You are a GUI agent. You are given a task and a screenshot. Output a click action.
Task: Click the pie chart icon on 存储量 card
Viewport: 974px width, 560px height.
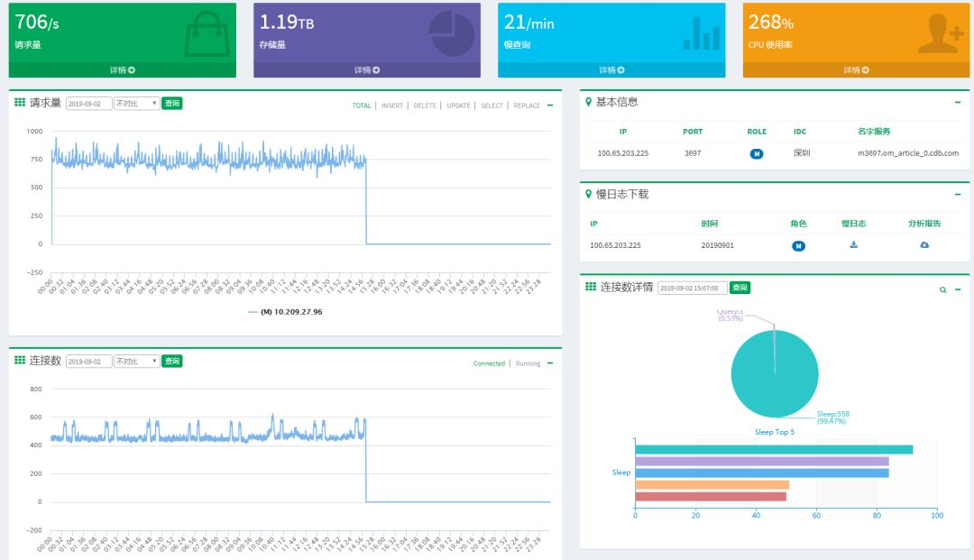[452, 34]
